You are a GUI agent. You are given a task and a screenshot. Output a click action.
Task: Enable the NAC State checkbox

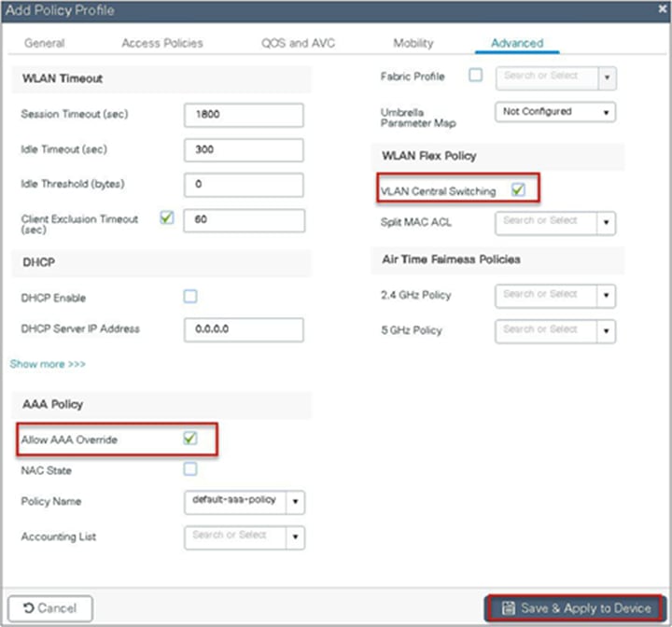click(x=190, y=469)
